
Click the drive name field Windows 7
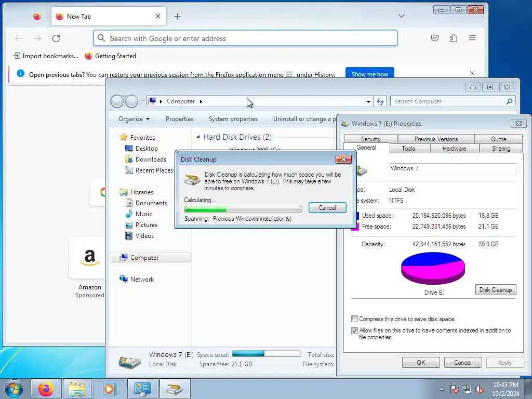pos(453,169)
